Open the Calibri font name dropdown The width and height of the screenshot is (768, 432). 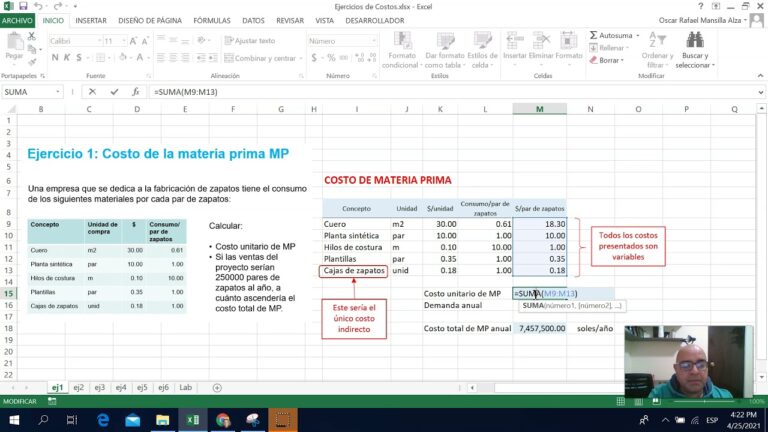[99, 41]
